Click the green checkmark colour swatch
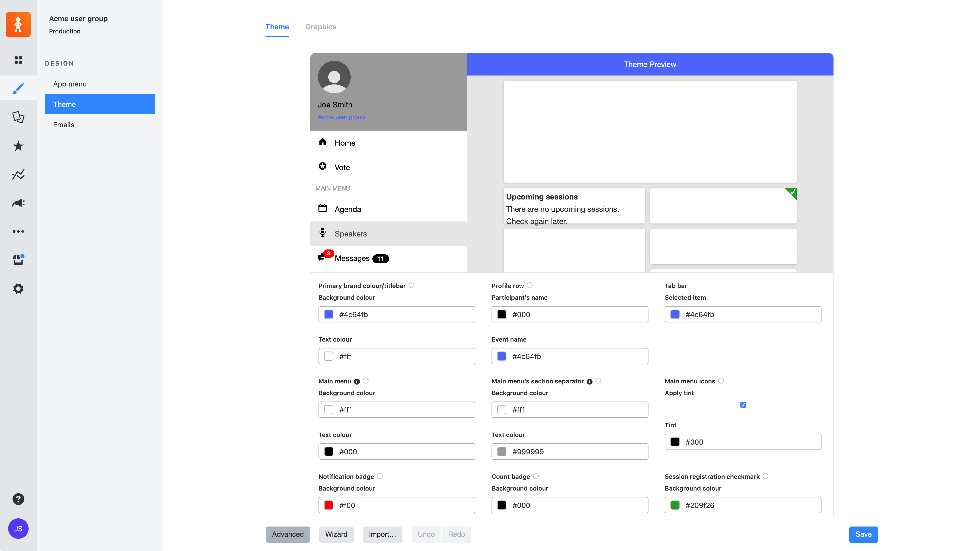This screenshot has width=980, height=551. click(x=675, y=505)
